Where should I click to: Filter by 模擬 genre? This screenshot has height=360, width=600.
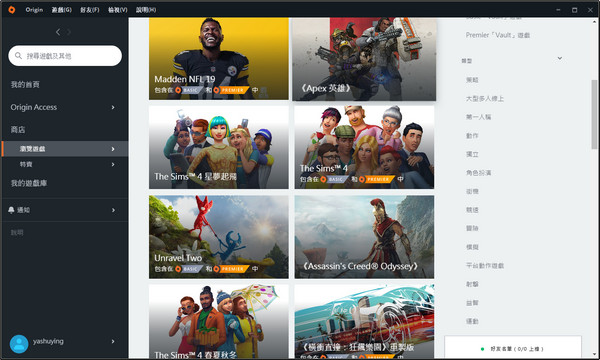472,247
